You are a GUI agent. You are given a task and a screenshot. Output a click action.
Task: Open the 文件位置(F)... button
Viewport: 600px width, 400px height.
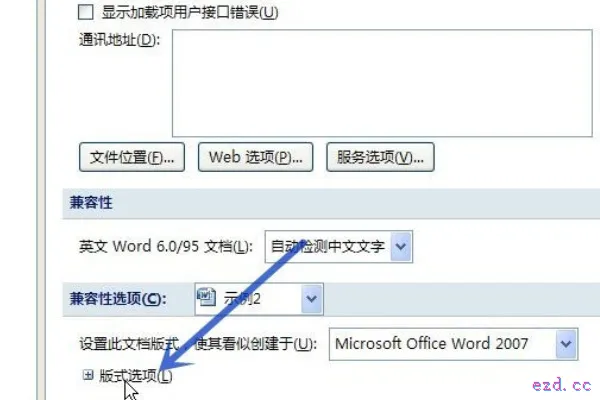point(132,157)
